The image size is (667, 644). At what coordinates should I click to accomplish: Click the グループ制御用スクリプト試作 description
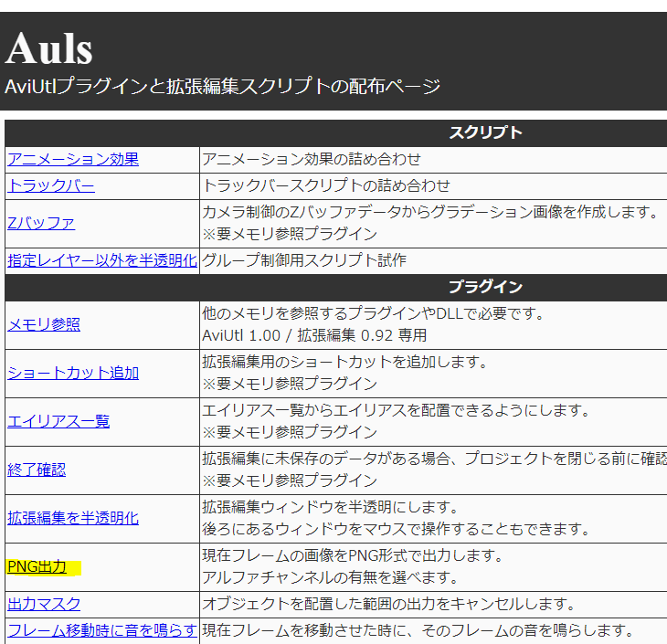coord(304,260)
